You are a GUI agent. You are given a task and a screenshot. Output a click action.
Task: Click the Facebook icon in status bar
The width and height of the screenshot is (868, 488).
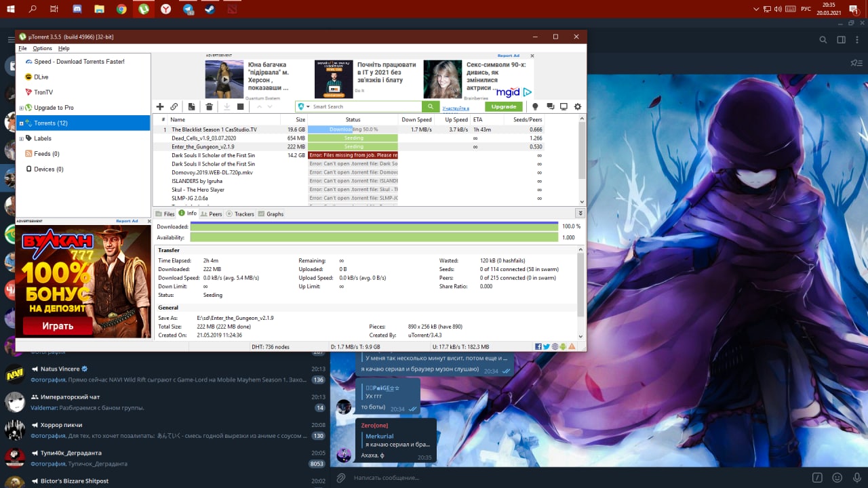[538, 346]
